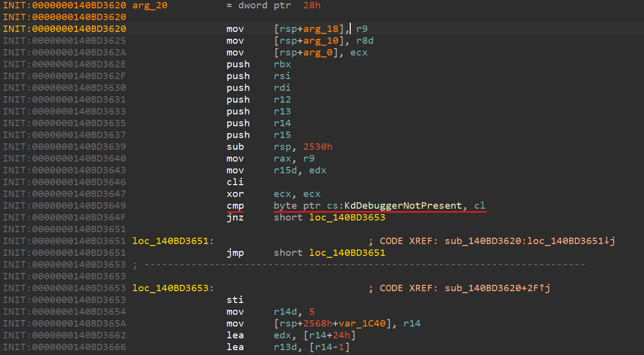The width and height of the screenshot is (644, 355).
Task: Click the xor instruction mnemonic
Action: [x=235, y=194]
